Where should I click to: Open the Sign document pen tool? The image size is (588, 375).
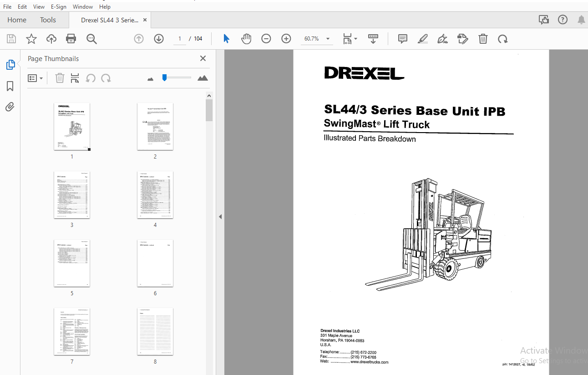[443, 39]
